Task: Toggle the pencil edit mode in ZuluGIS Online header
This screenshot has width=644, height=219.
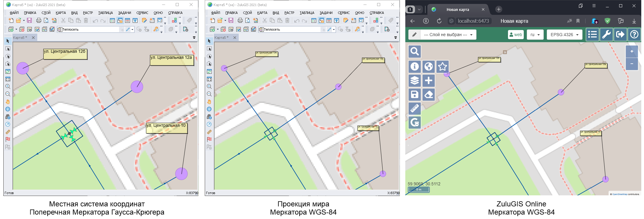Action: [414, 35]
